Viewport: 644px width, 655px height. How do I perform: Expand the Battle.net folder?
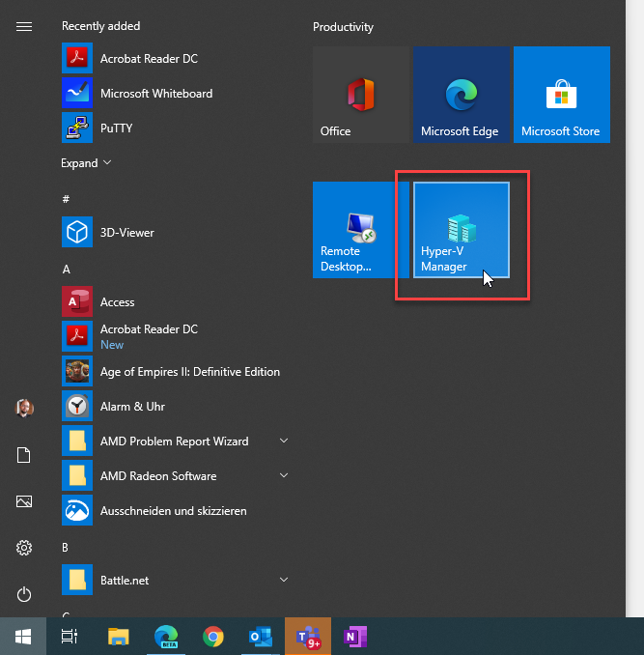(176, 580)
